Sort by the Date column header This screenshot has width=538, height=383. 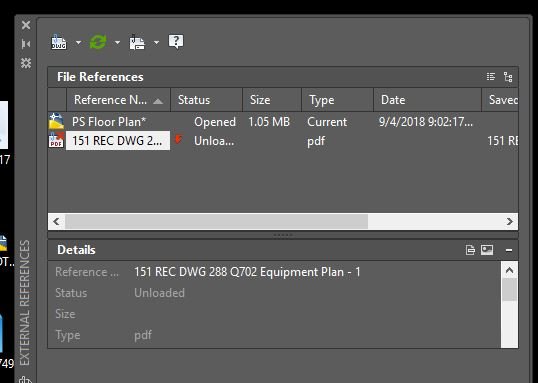point(428,100)
